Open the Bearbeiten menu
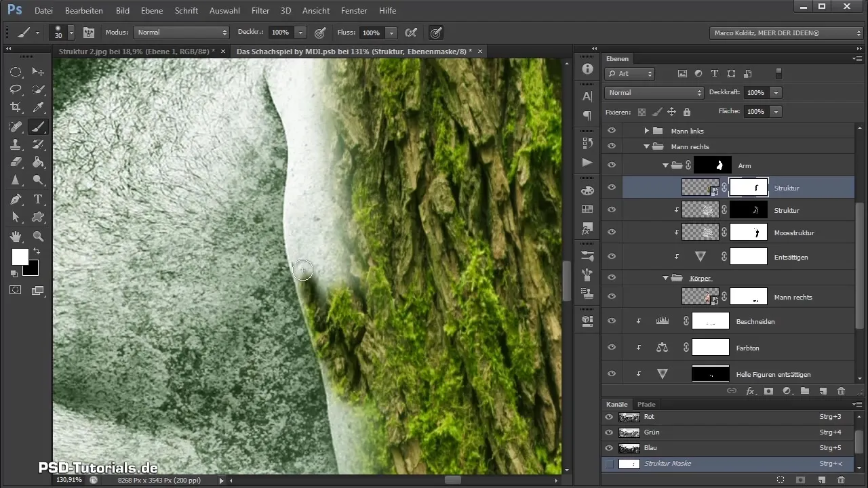 click(x=85, y=11)
